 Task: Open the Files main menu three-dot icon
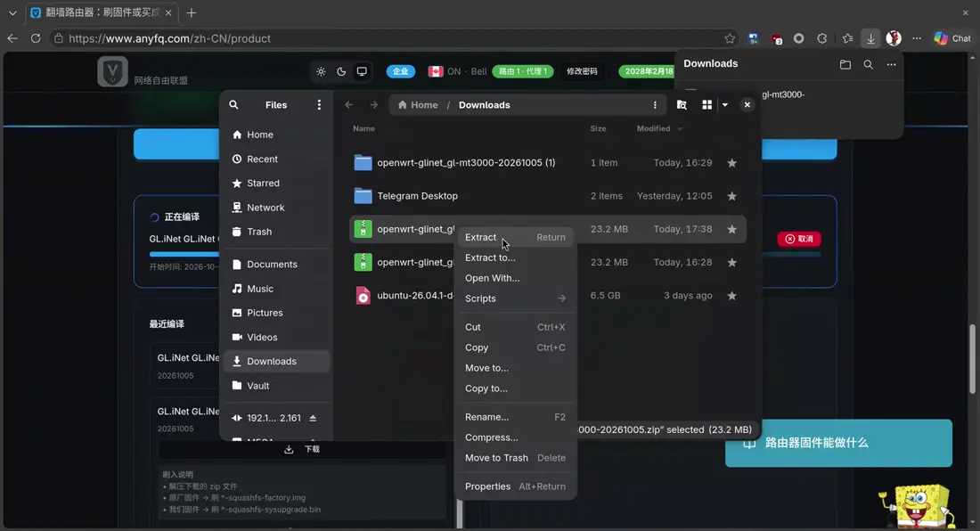[x=319, y=105]
